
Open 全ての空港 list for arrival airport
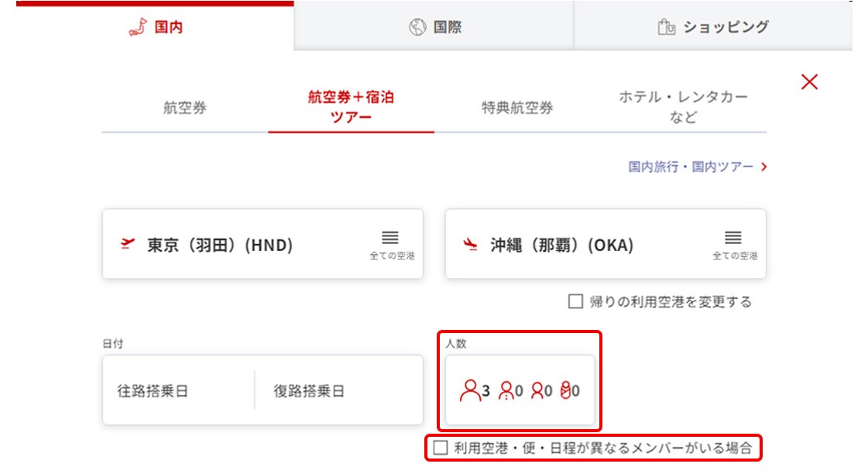[734, 244]
